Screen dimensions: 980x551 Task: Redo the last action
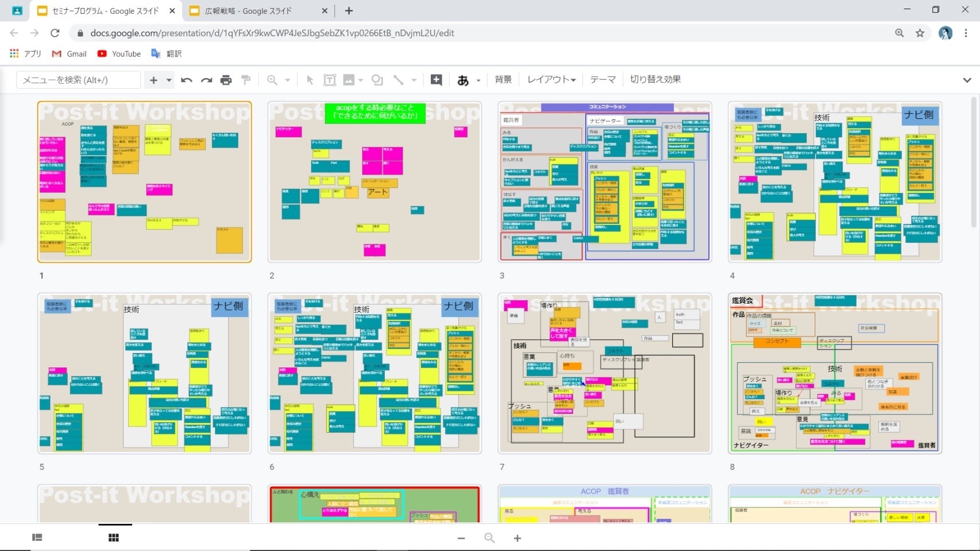tap(206, 80)
